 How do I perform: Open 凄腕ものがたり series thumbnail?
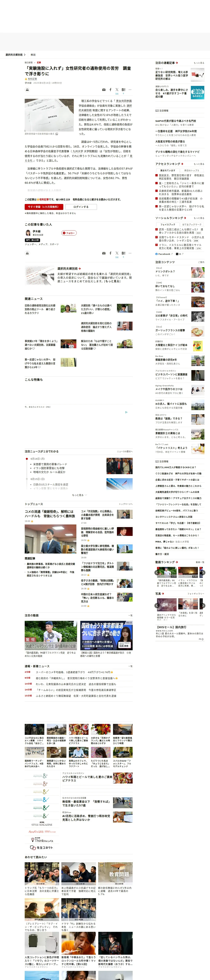click(197, 92)
